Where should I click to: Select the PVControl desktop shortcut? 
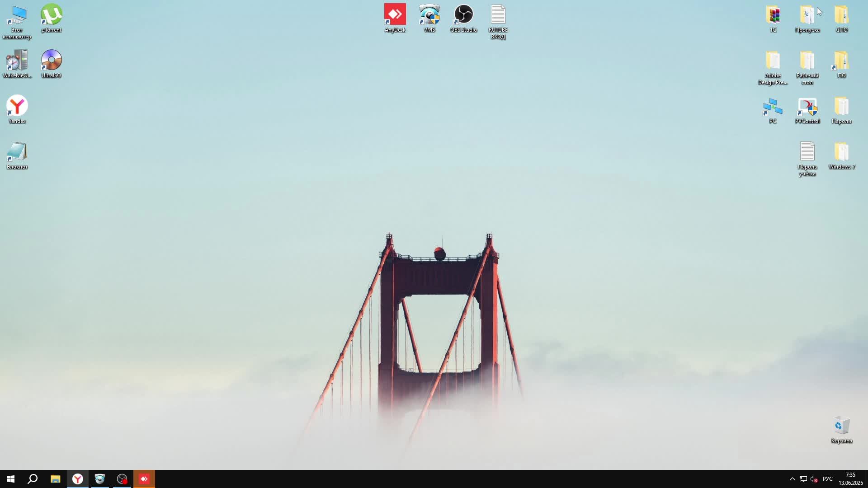pyautogui.click(x=807, y=110)
